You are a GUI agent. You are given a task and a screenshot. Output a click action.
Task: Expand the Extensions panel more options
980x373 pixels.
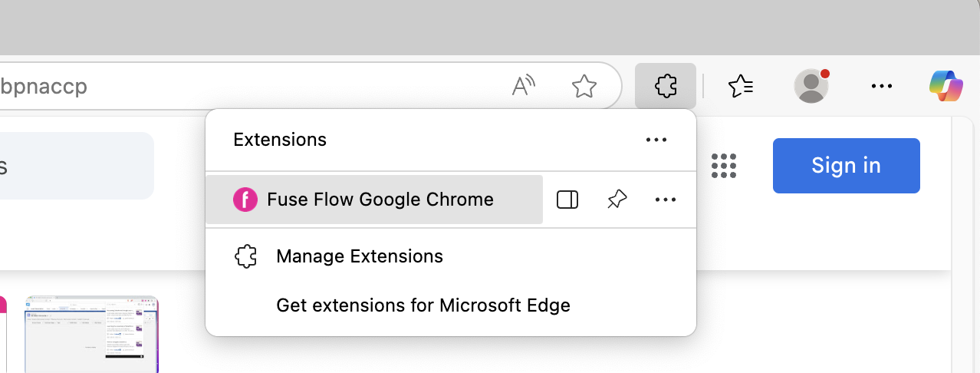[656, 140]
